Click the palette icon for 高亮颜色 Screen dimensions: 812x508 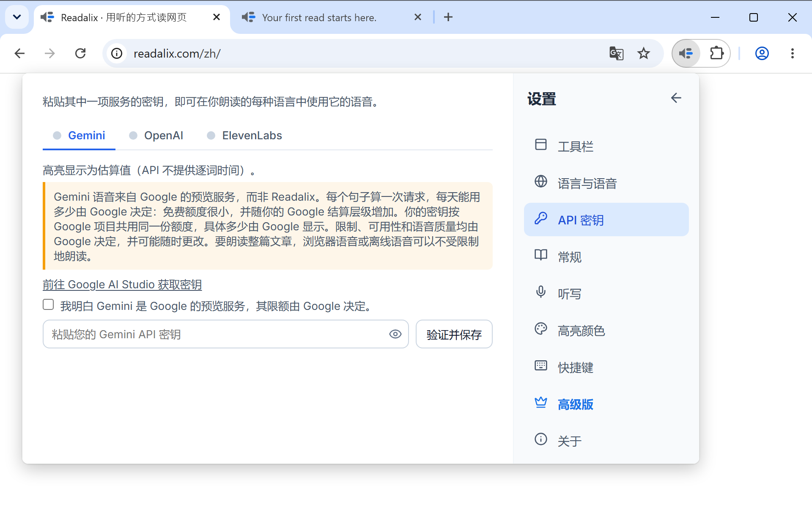click(541, 329)
